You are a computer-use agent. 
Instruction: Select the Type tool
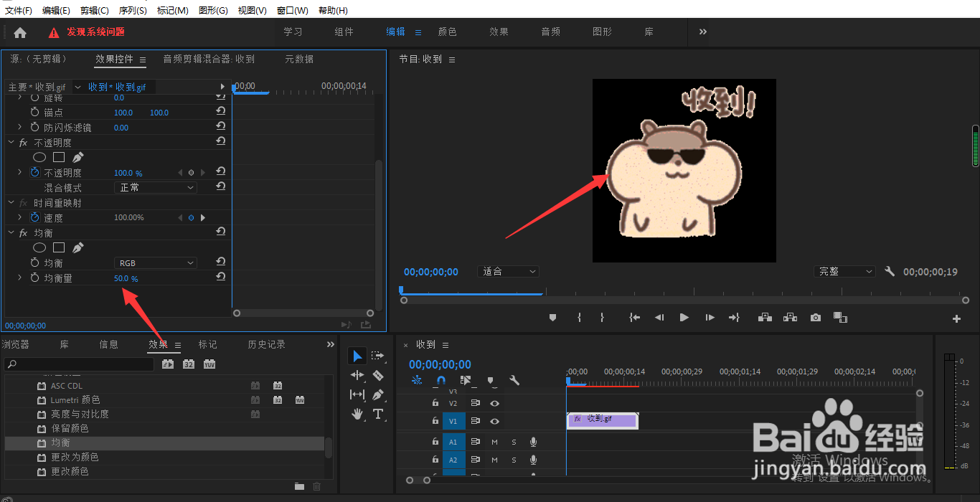pyautogui.click(x=378, y=414)
